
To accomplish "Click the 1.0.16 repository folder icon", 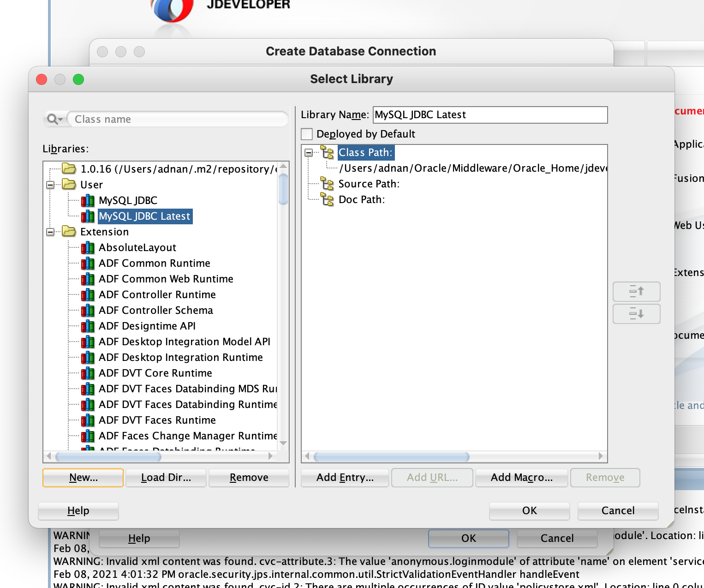I will pos(69,168).
